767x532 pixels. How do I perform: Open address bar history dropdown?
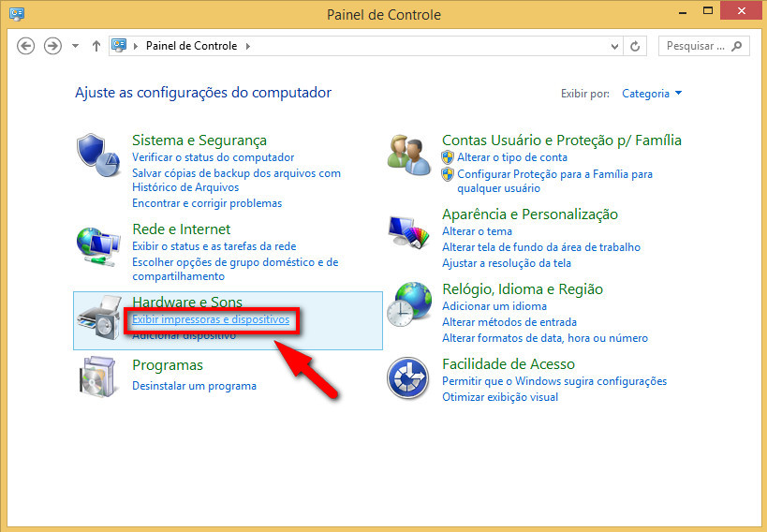[614, 46]
